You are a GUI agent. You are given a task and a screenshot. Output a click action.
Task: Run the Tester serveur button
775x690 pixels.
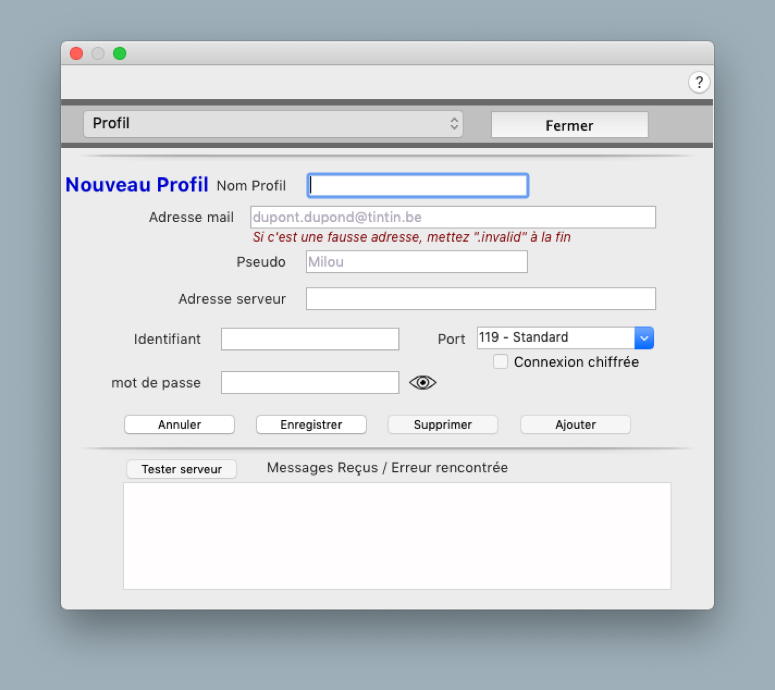pos(181,469)
